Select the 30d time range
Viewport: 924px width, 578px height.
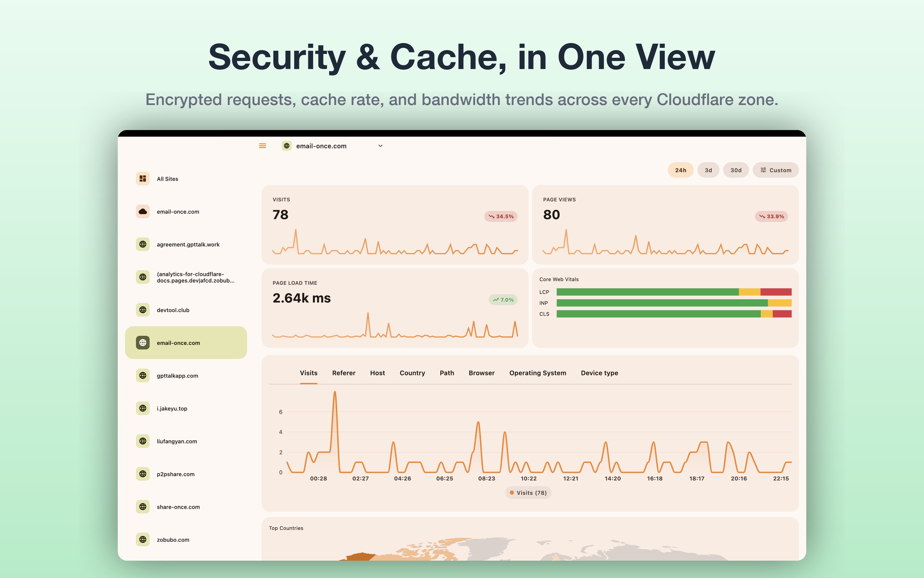pyautogui.click(x=736, y=170)
